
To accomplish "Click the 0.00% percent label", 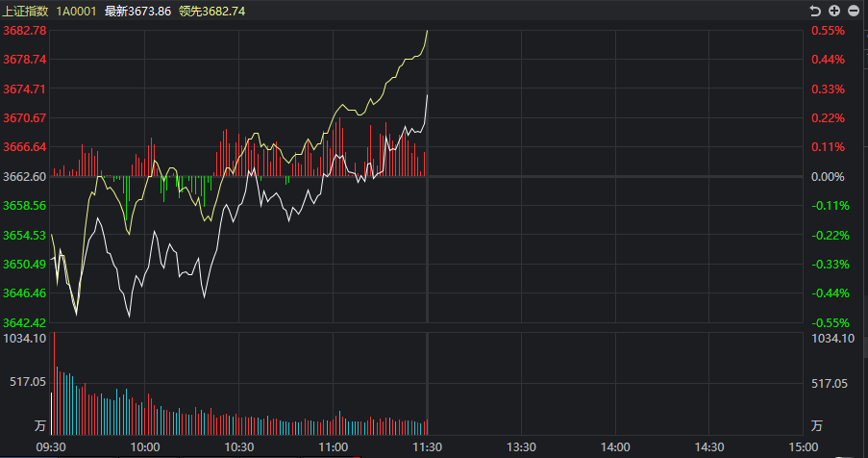I will click(x=829, y=177).
